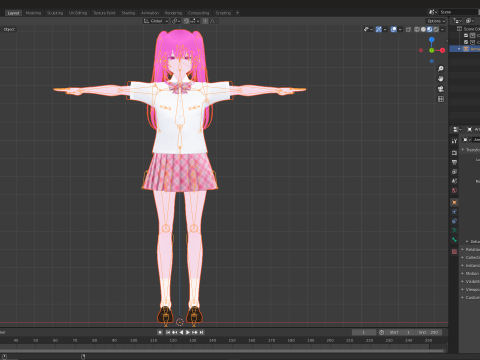Click the zoom view magnifier icon

(x=441, y=69)
